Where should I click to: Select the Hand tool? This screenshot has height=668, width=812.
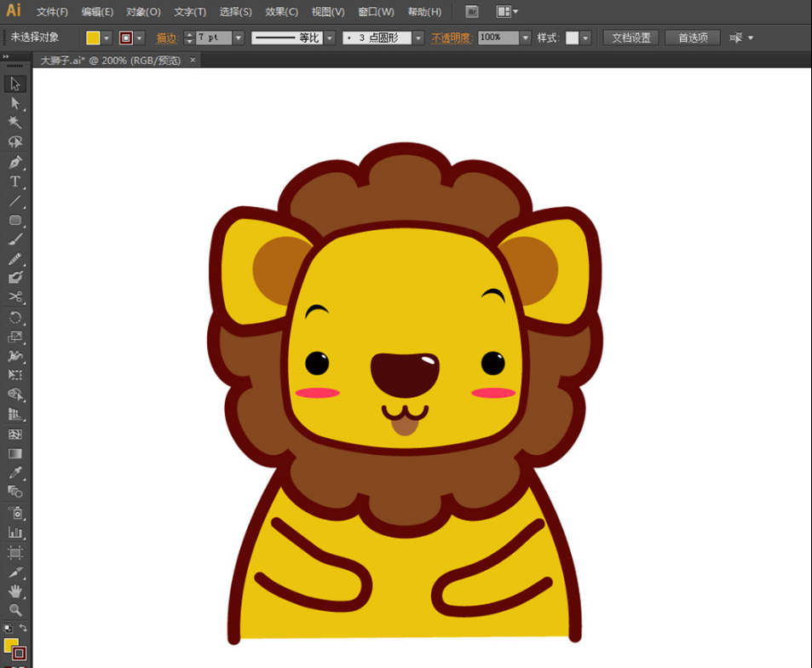point(14,590)
